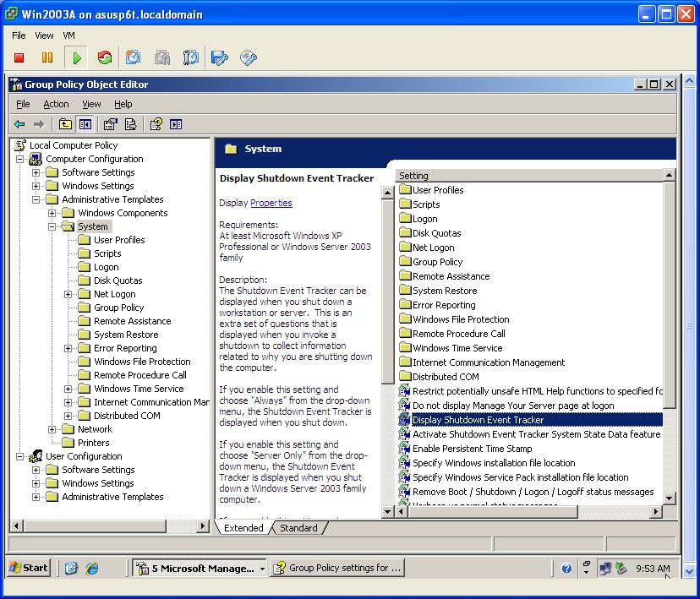Take a snapshot of the VM
The height and width of the screenshot is (599, 700).
point(134,57)
